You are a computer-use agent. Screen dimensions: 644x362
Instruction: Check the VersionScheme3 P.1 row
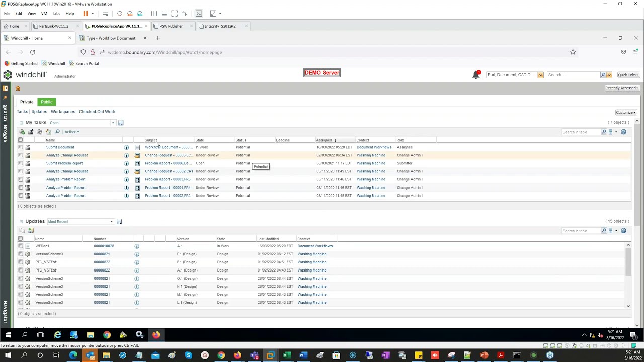tap(21, 254)
